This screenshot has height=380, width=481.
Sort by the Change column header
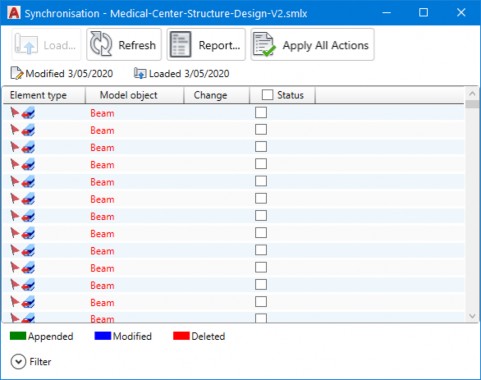[217, 95]
